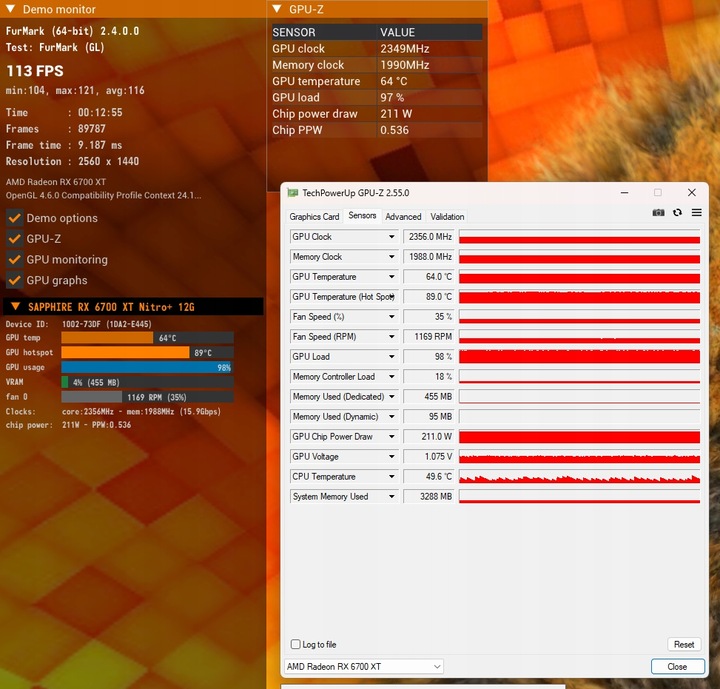
Task: Close the TechPowerUp GPU-Z window
Action: coord(692,193)
